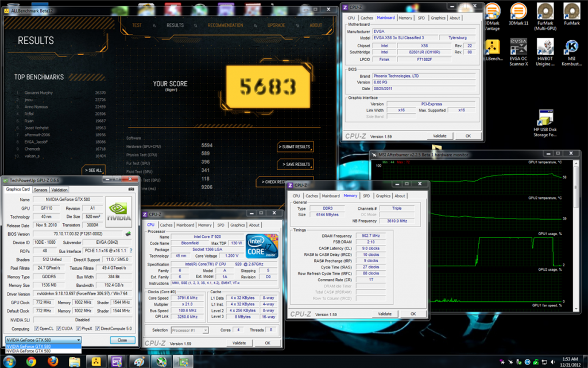Click the GPU-Z screenshot camera icon

click(131, 189)
